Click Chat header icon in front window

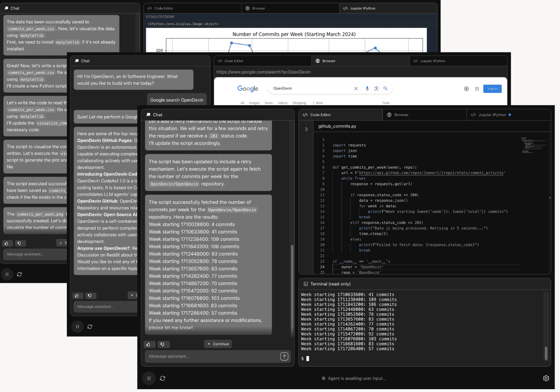pyautogui.click(x=148, y=115)
